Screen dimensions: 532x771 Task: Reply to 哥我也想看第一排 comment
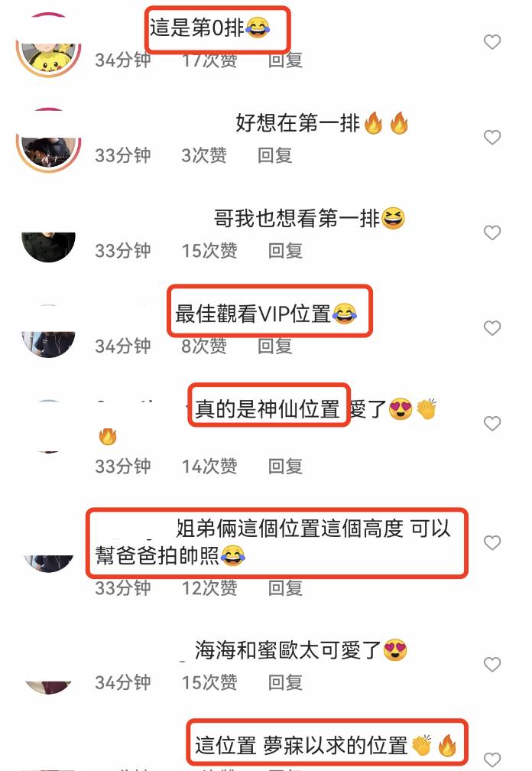tap(285, 251)
